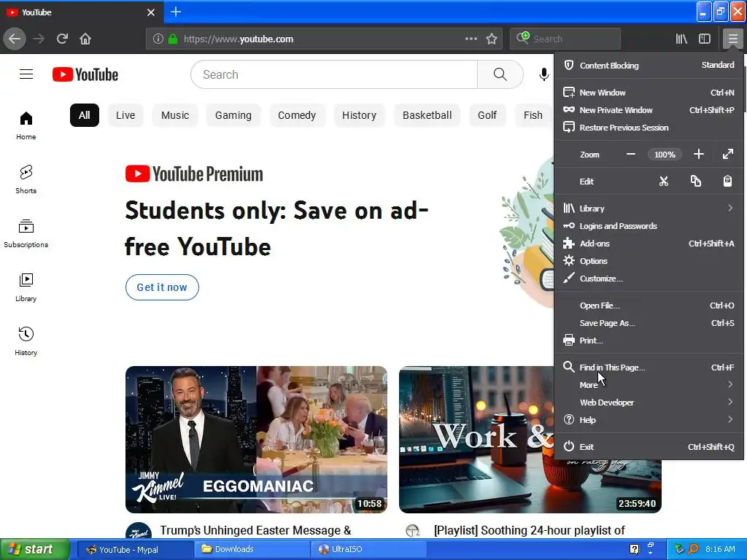Show site information icon in address bar

pyautogui.click(x=158, y=39)
